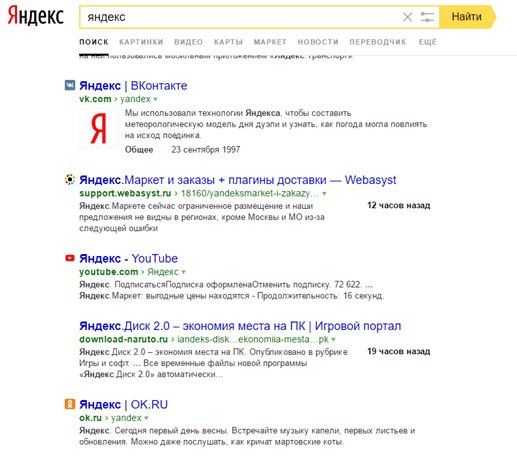Screen dimensions: 517x459
Task: Switch to the Карты tab
Action: tap(228, 42)
